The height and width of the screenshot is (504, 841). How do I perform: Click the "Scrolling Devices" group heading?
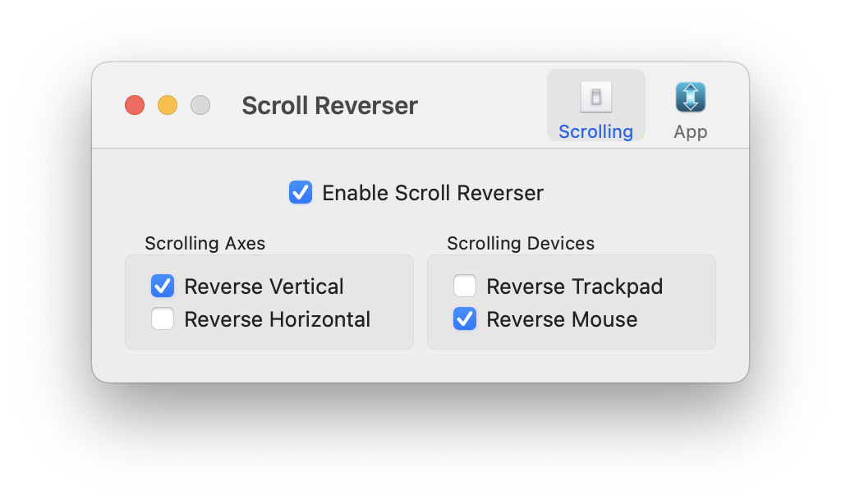pyautogui.click(x=521, y=243)
